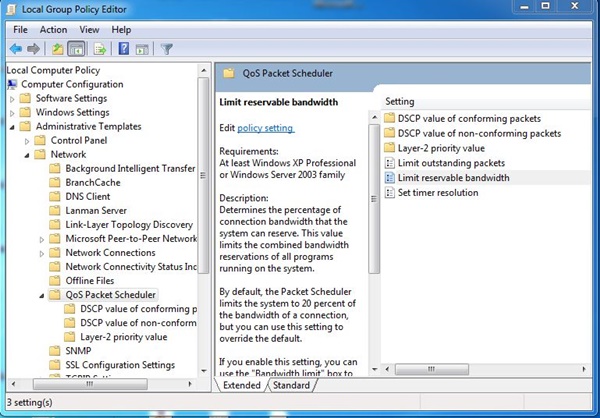Open Help via the blue question icon
Viewport: 600px width, 418px height.
pos(124,48)
